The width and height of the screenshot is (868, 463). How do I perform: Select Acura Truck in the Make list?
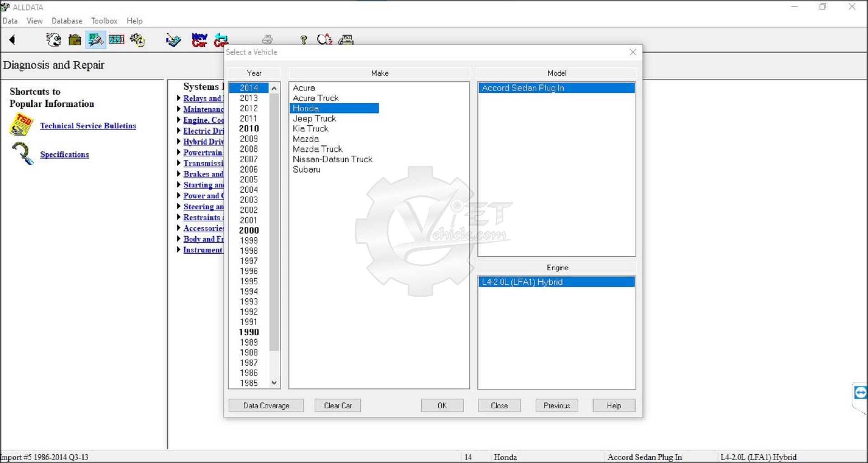tap(316, 98)
